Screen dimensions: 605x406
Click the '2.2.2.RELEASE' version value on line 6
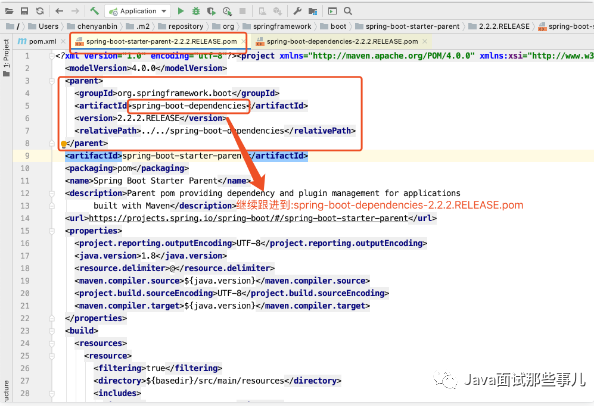[149, 118]
